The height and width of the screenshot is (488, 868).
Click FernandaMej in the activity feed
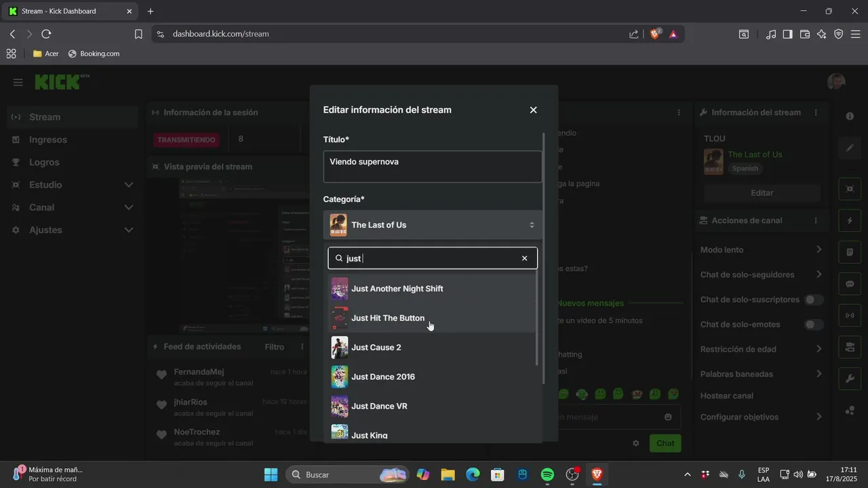tap(199, 372)
